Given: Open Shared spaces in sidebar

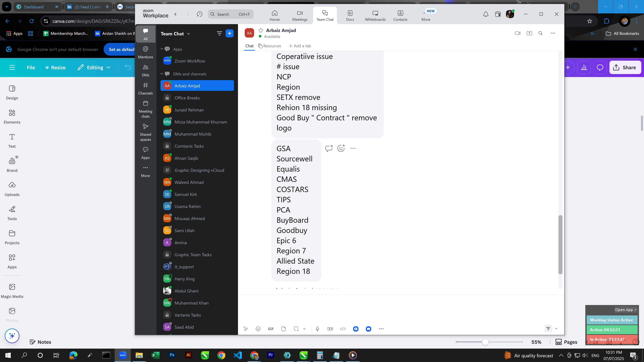Looking at the screenshot, I should 146,132.
